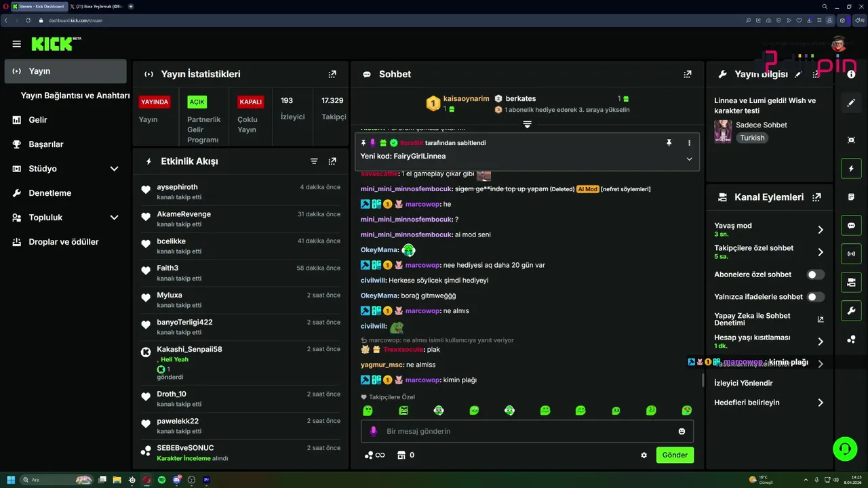Image resolution: width=868 pixels, height=488 pixels.
Task: Expand the pinned message chevron
Action: click(689, 159)
